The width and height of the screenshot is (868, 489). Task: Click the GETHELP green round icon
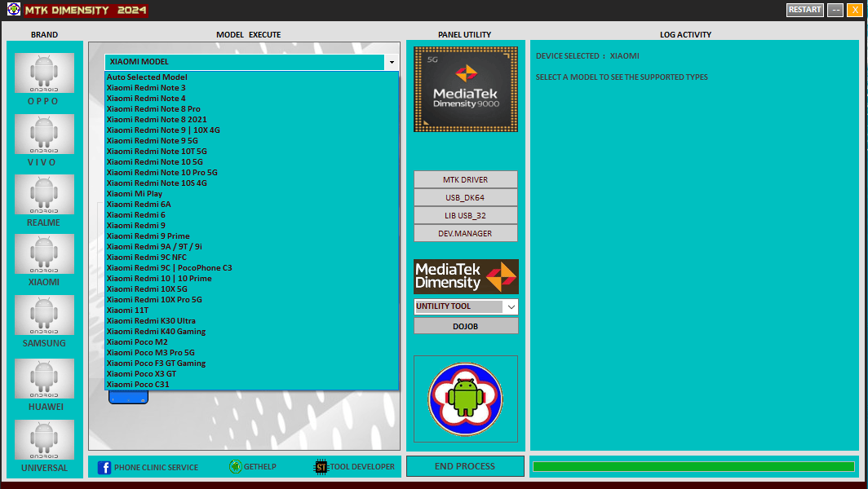point(235,466)
